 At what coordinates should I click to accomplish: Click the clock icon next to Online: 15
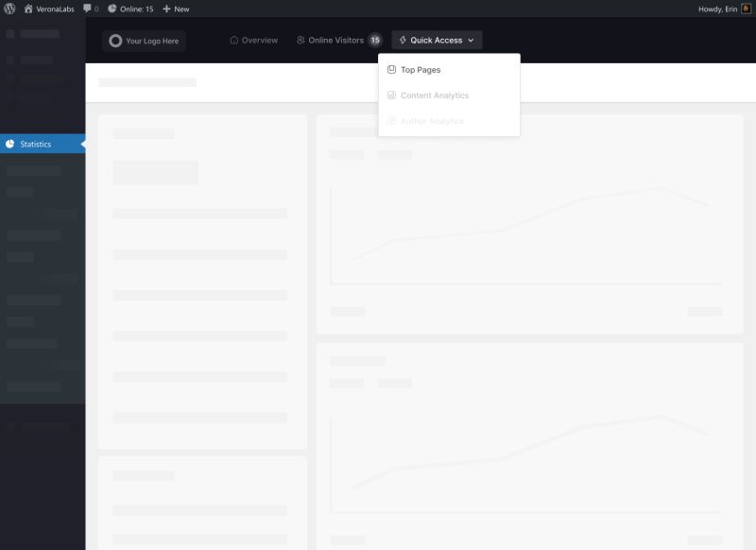[112, 9]
